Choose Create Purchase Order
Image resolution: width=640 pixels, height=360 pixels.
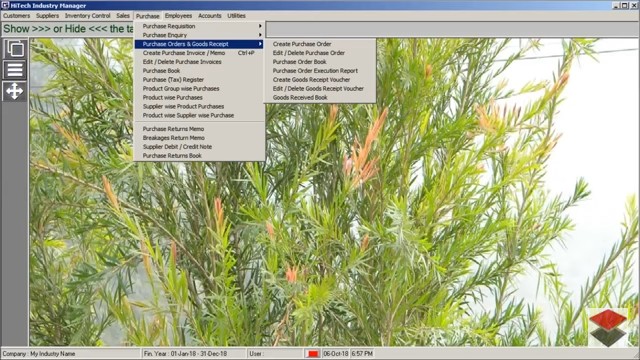(x=320, y=44)
